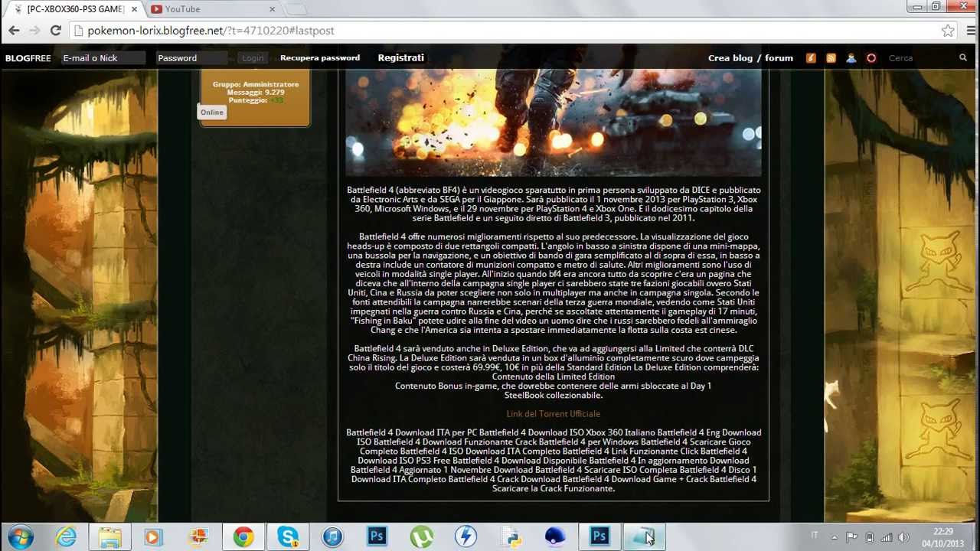Open the Windows Start menu
This screenshot has width=980, height=551.
[21, 536]
